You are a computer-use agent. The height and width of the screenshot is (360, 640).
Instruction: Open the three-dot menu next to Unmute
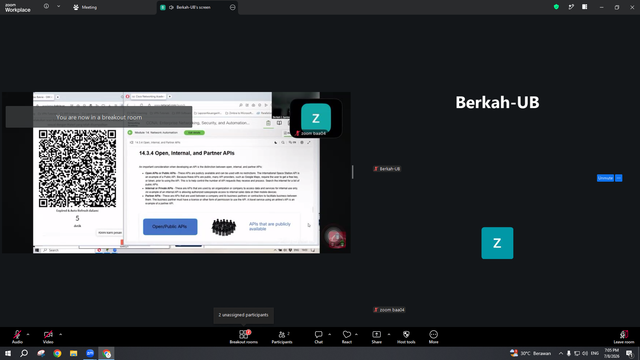click(619, 178)
